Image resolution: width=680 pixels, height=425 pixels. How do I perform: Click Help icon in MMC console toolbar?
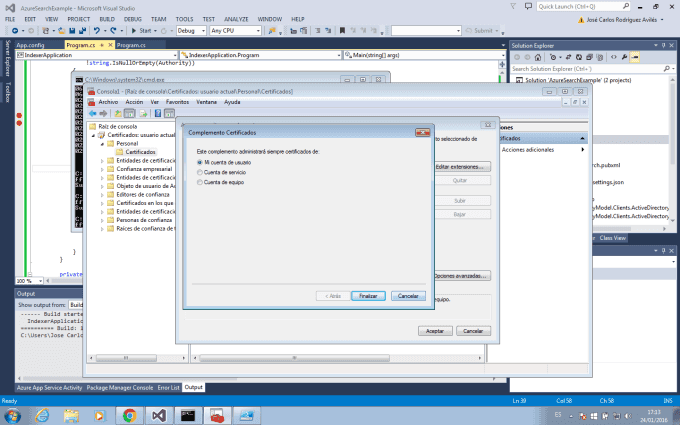(158, 114)
